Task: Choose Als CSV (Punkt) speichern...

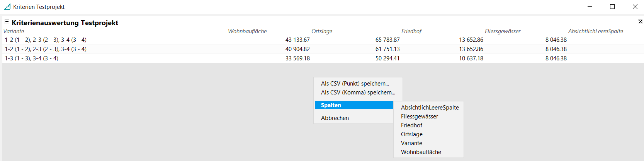Action: pos(355,84)
